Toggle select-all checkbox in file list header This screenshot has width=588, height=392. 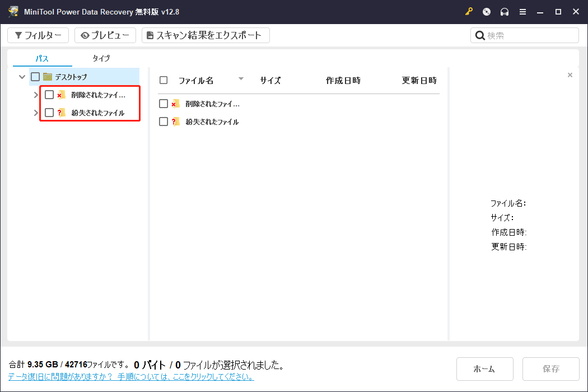click(x=164, y=80)
